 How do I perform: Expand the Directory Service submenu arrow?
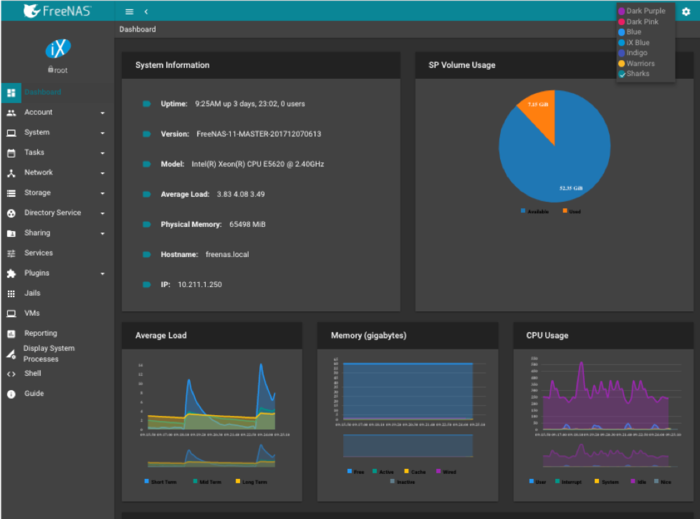point(102,213)
